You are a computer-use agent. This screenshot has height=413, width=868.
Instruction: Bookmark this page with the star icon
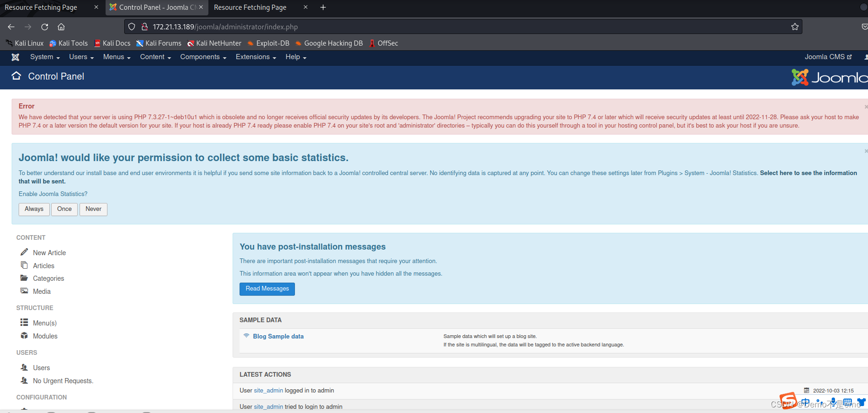click(795, 27)
